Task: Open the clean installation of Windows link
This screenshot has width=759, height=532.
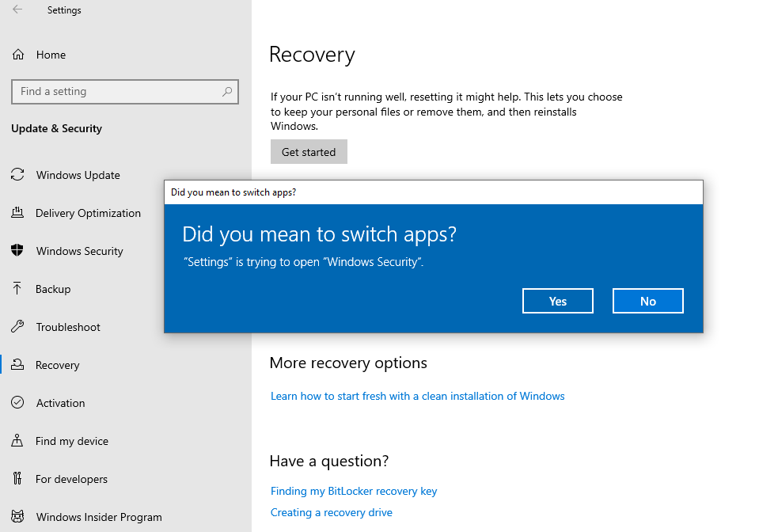Action: [x=417, y=396]
